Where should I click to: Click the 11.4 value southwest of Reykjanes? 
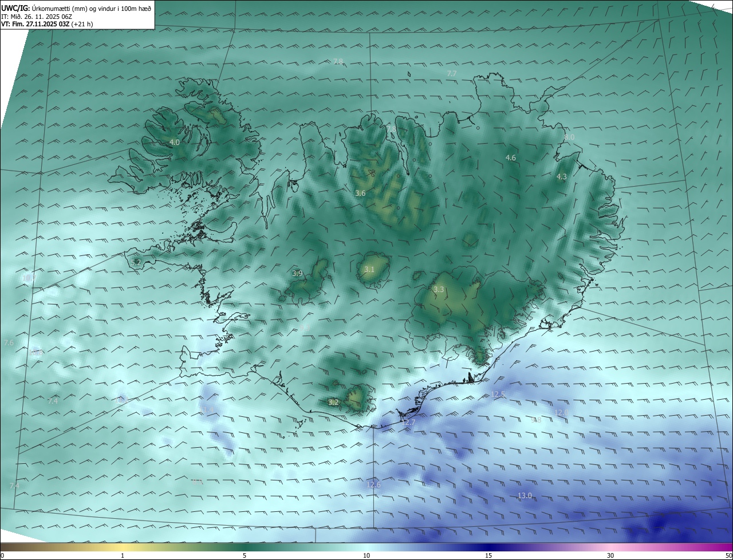207,410
